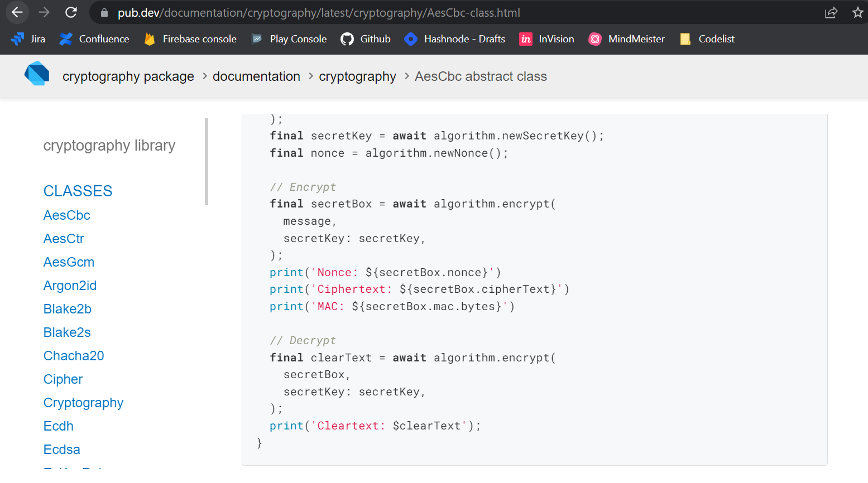Open Argon2id class in sidebar
The width and height of the screenshot is (868, 483).
point(70,286)
